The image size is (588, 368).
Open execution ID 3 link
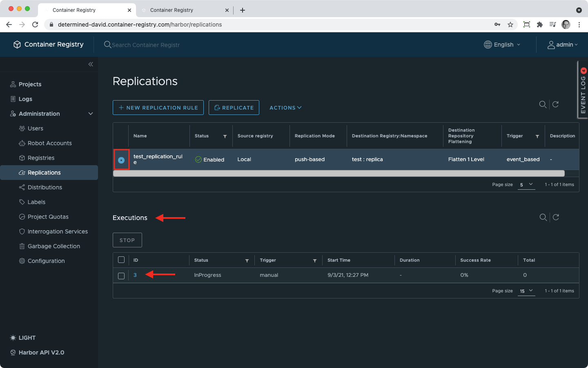click(x=135, y=275)
